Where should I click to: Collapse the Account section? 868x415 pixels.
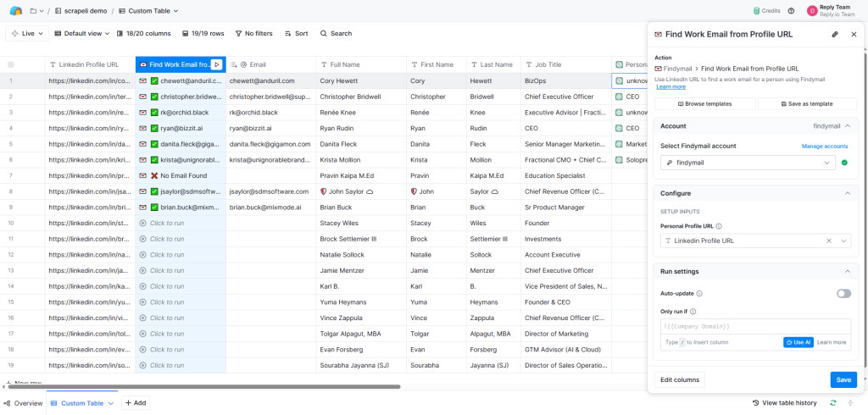pyautogui.click(x=848, y=126)
